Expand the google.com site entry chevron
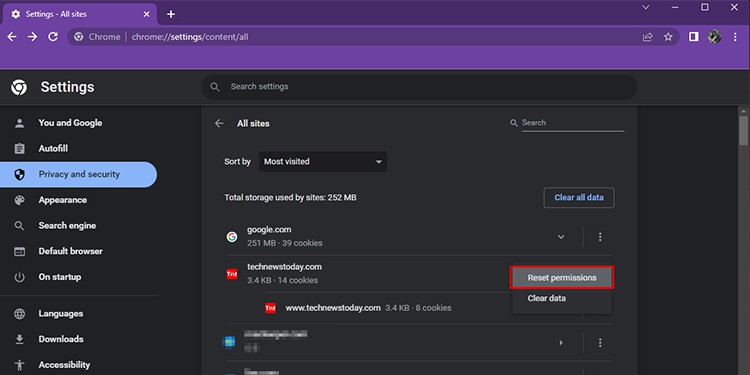The height and width of the screenshot is (375, 750). coord(561,237)
